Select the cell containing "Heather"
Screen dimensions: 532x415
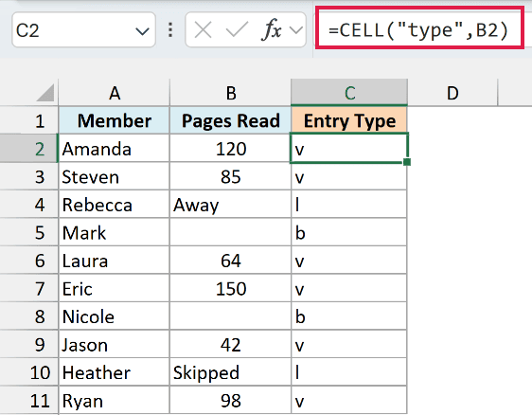(114, 372)
